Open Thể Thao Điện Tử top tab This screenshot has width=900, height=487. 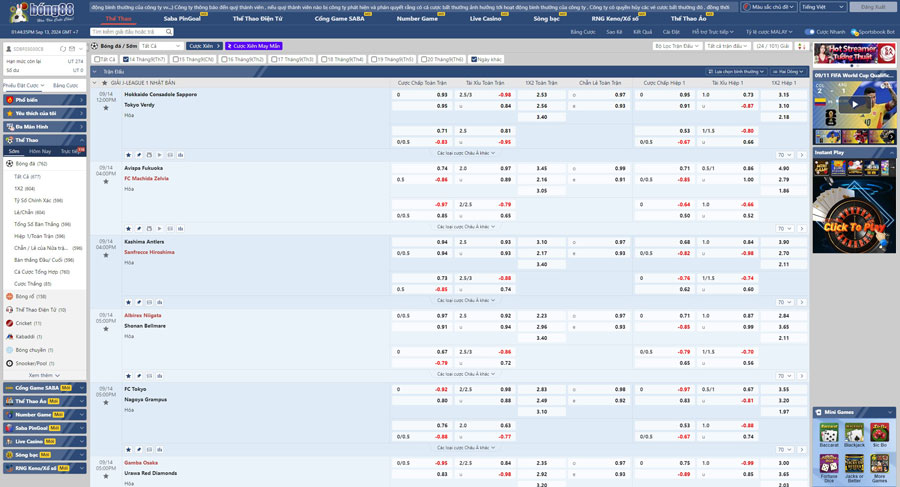coord(258,18)
